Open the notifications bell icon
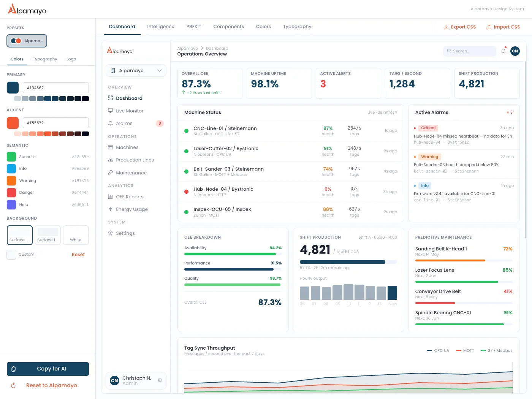Viewport: 532px width, 399px height. tap(503, 51)
